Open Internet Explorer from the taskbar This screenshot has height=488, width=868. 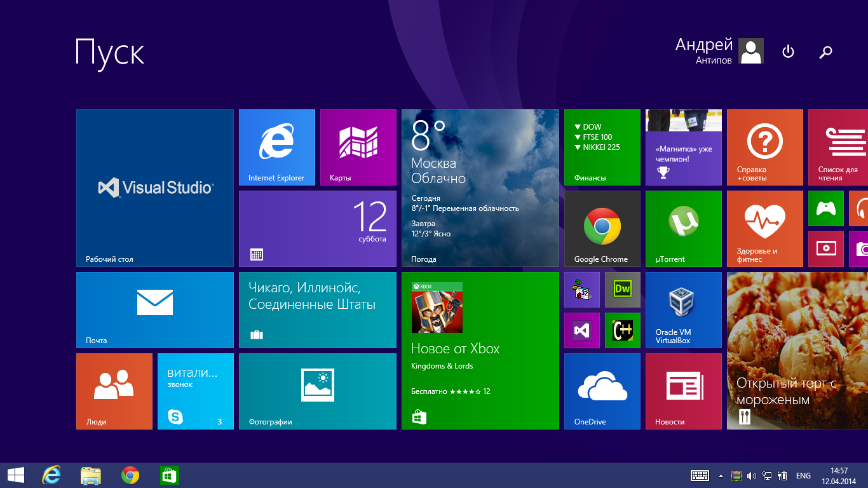[x=51, y=475]
